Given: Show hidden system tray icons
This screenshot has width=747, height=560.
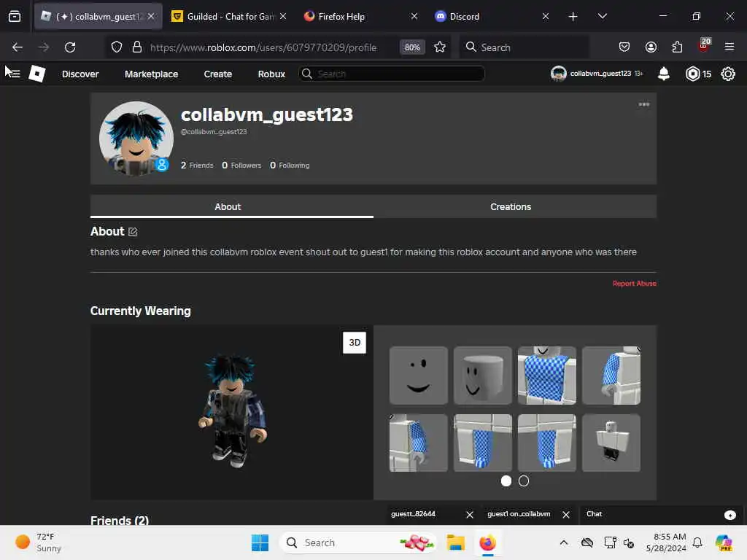Looking at the screenshot, I should (x=564, y=542).
